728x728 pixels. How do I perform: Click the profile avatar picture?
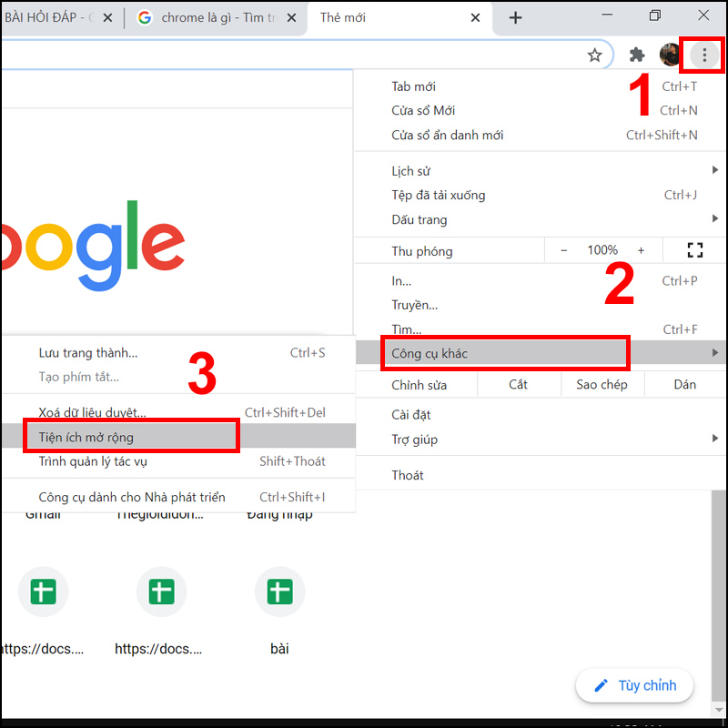point(670,55)
